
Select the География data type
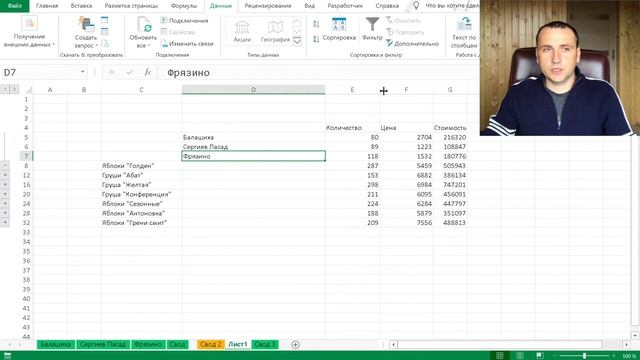[x=275, y=31]
